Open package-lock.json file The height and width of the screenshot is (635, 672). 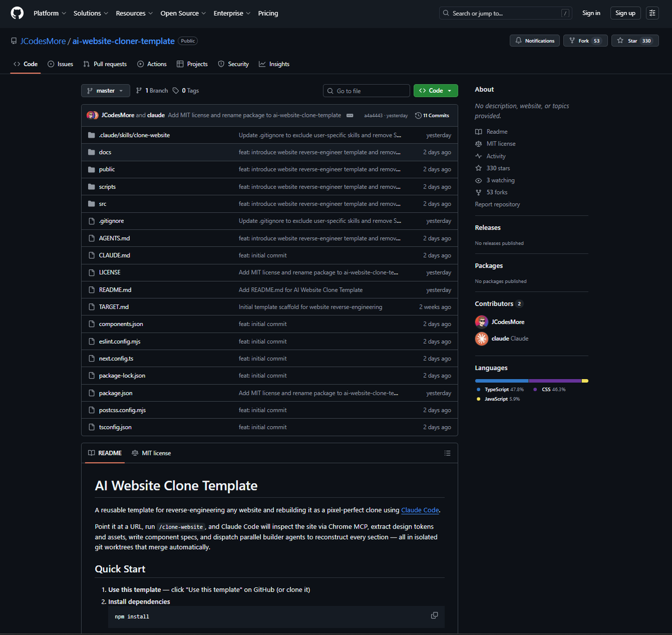[122, 376]
